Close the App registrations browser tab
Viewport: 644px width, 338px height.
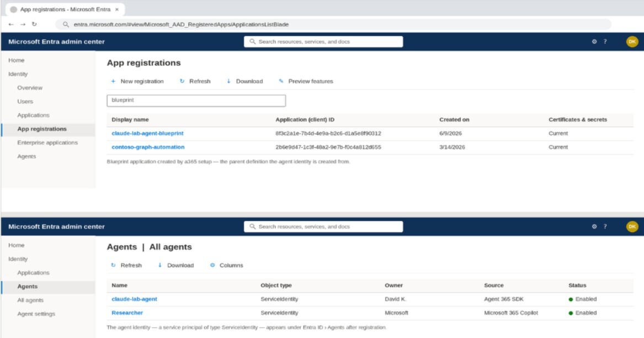[x=117, y=9]
